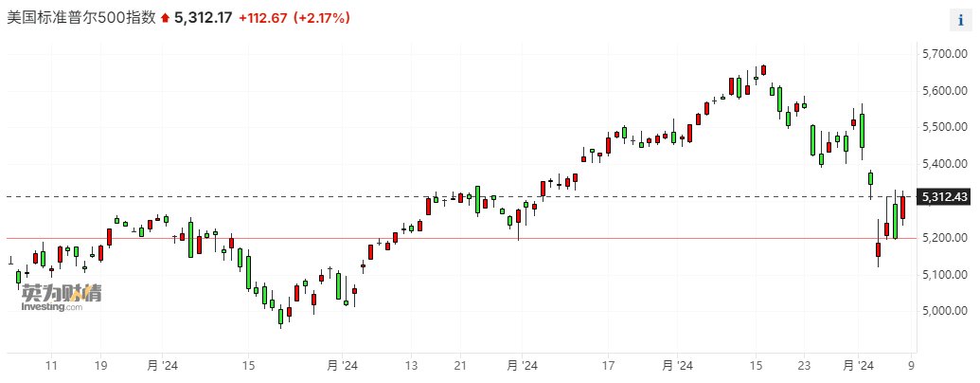Click the 5,700.00 price axis label
This screenshot has height=383, width=980.
coord(945,54)
